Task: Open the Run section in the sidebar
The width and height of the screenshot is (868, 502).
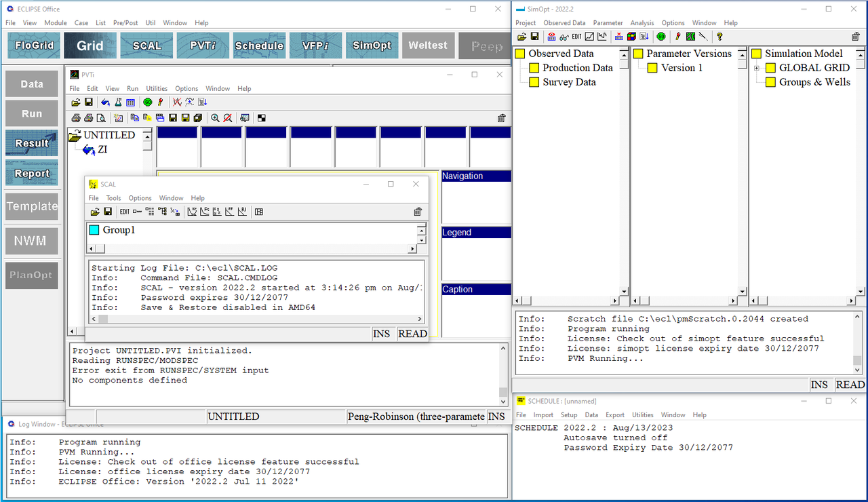Action: click(x=32, y=114)
